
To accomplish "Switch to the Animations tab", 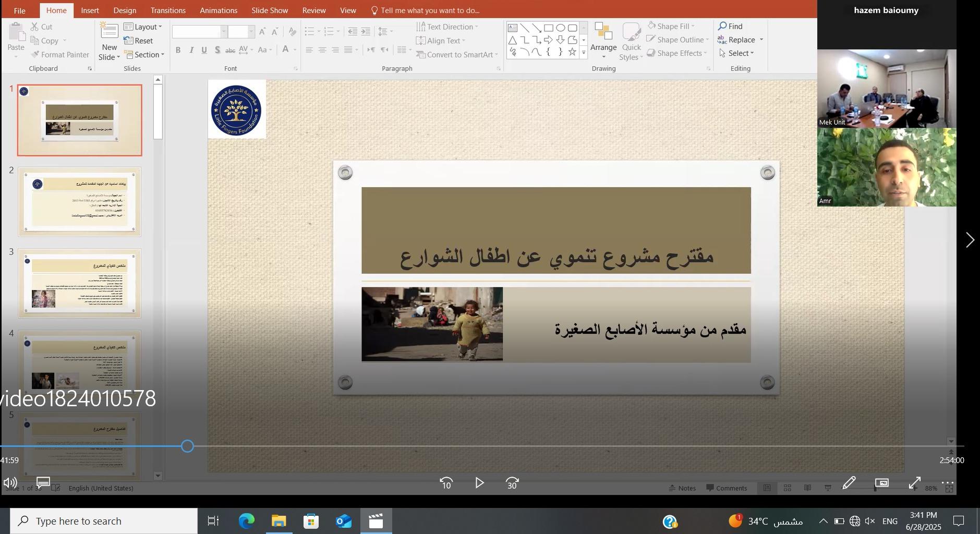I will coord(219,10).
